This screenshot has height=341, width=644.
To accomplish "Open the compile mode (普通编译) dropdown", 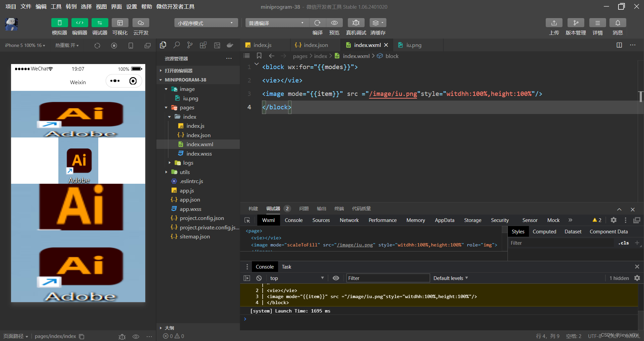I will (x=277, y=23).
